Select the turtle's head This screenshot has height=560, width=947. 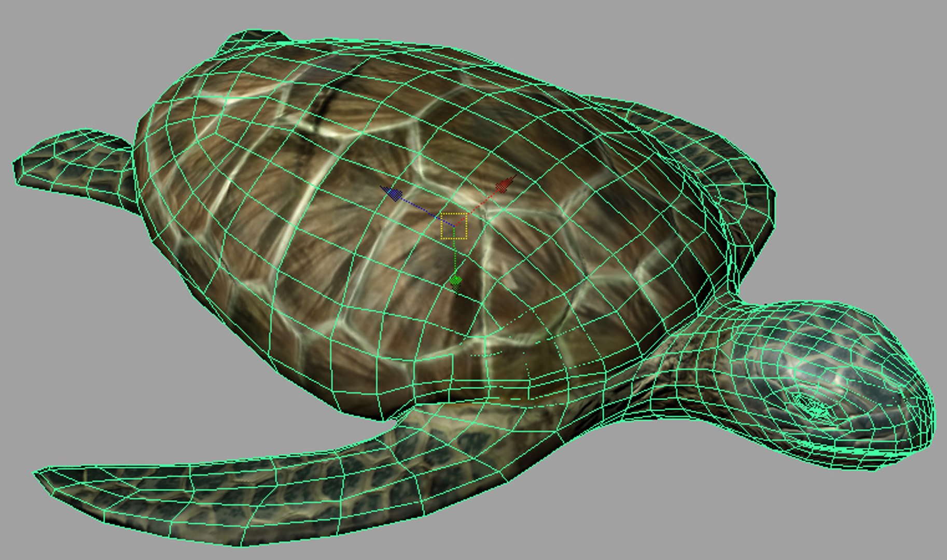[x=830, y=384]
